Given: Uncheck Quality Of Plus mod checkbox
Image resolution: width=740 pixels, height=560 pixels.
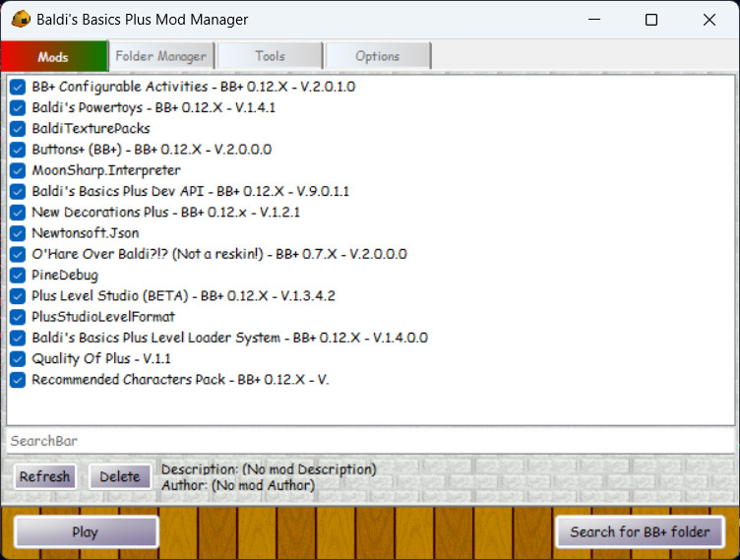Looking at the screenshot, I should (x=18, y=359).
